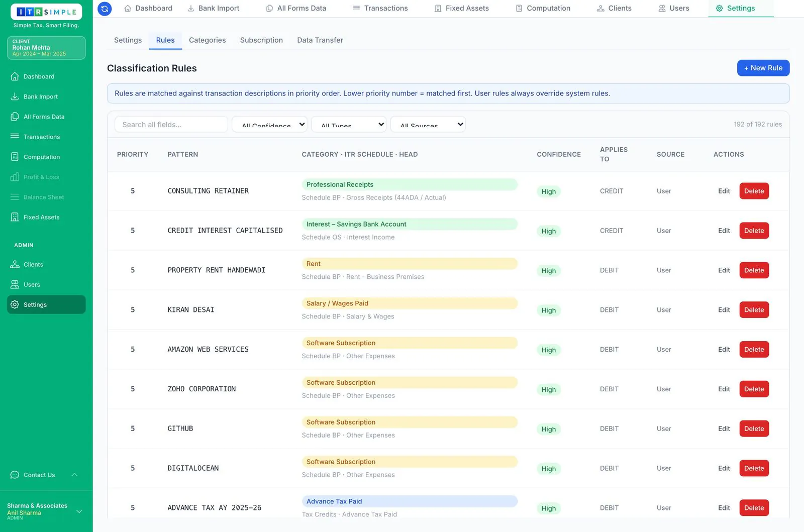This screenshot has height=532, width=804.
Task: Open the Subscription sub-tab
Action: point(261,40)
